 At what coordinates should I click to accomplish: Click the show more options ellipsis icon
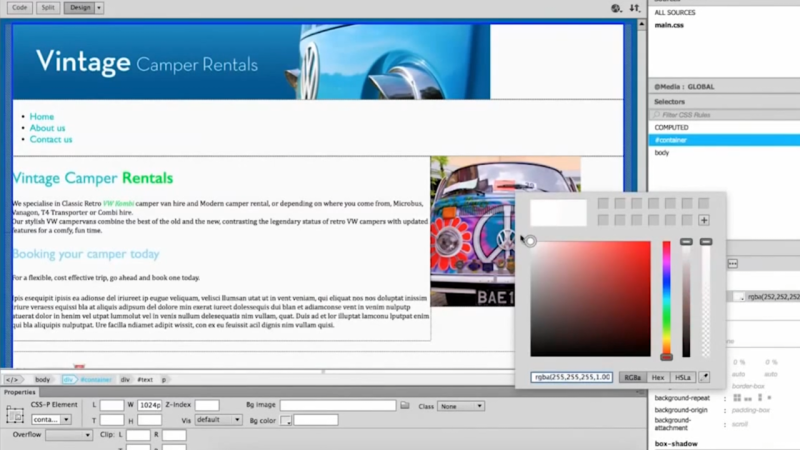733,263
